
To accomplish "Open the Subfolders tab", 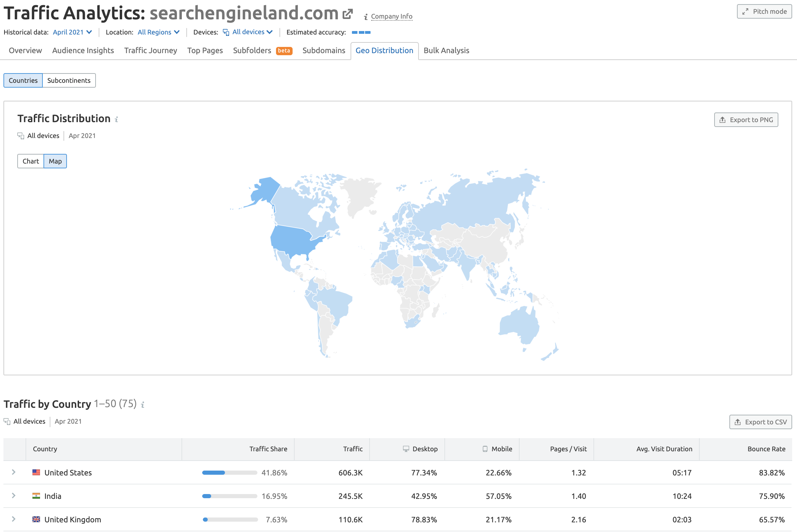I will click(252, 50).
